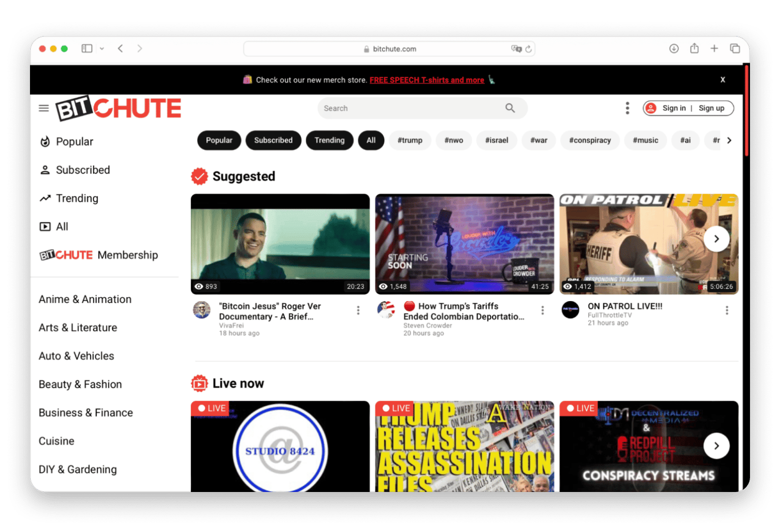Open the ON PATROL LIVE video thumbnail

point(648,244)
